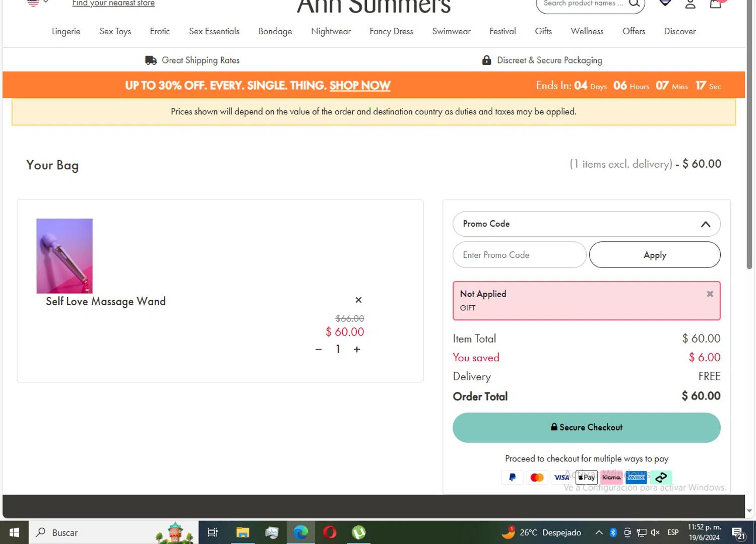Open the Wellness menu
The image size is (756, 544).
tap(587, 31)
